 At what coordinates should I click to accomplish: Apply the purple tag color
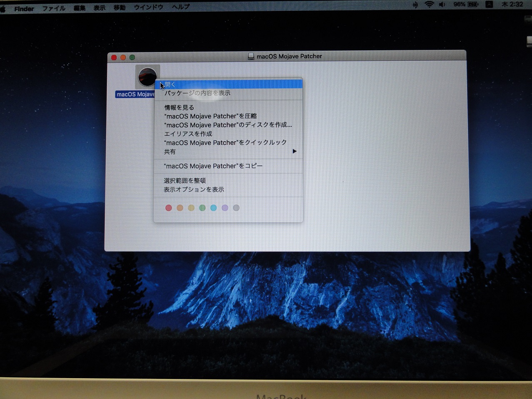click(225, 208)
